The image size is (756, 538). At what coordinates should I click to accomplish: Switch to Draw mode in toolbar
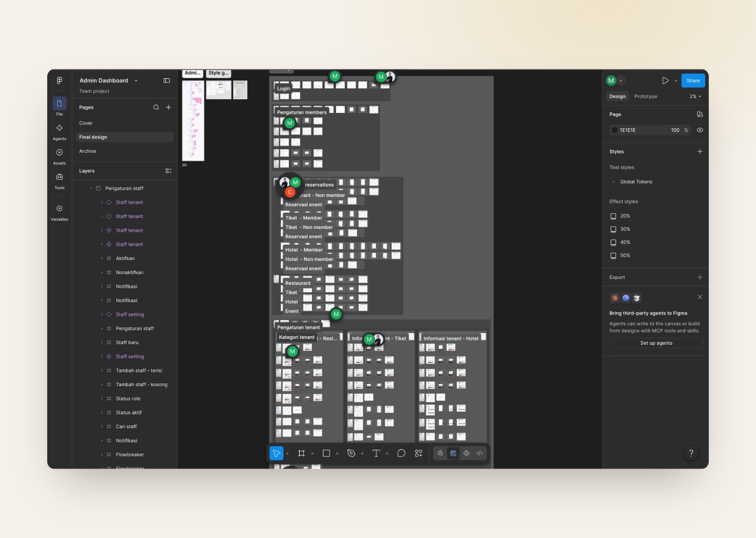[440, 453]
